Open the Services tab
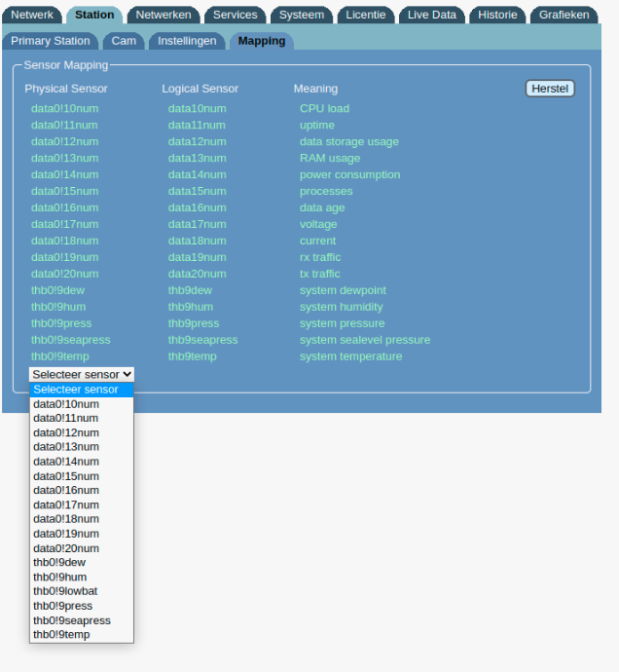Image resolution: width=619 pixels, height=672 pixels. click(235, 15)
